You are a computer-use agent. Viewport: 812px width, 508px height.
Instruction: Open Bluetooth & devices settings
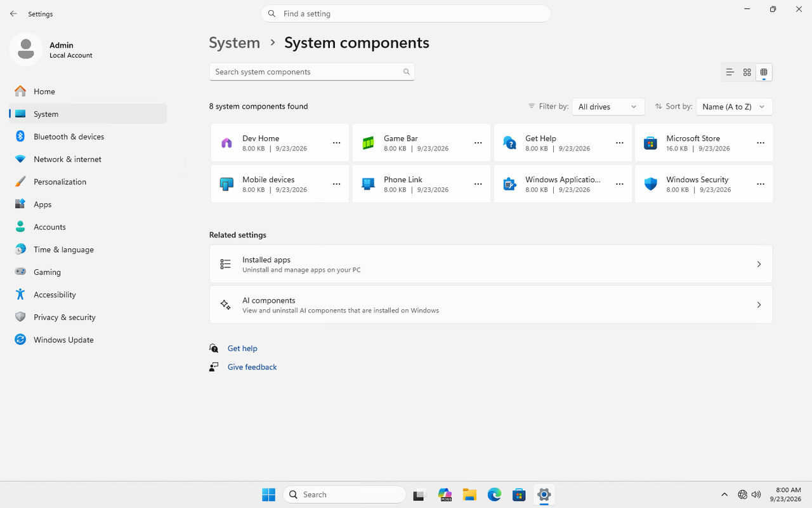pyautogui.click(x=88, y=137)
